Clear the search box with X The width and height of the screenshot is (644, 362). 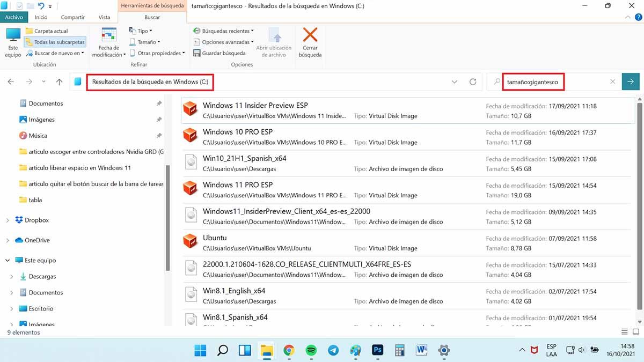[x=613, y=82]
